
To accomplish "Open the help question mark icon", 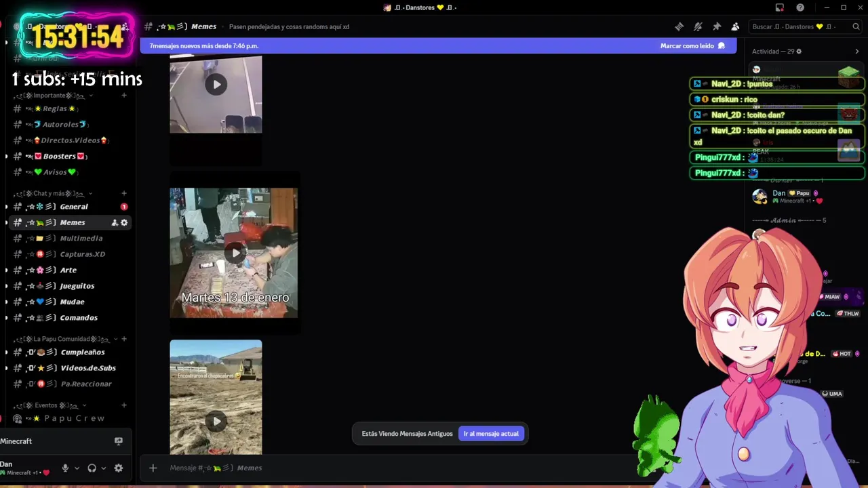I will click(800, 7).
